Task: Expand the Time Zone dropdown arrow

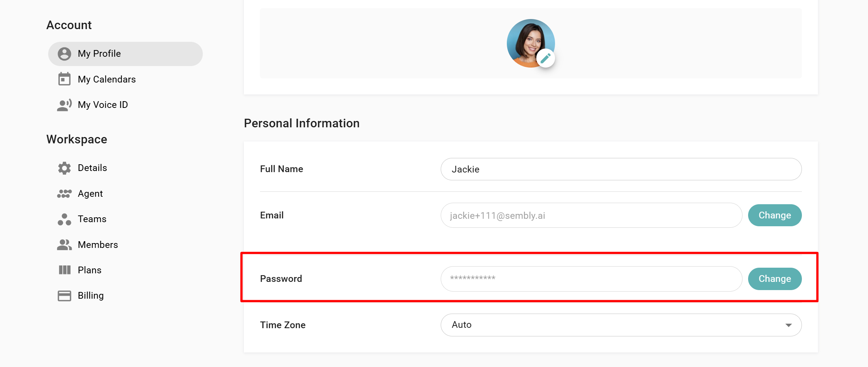Action: [788, 325]
